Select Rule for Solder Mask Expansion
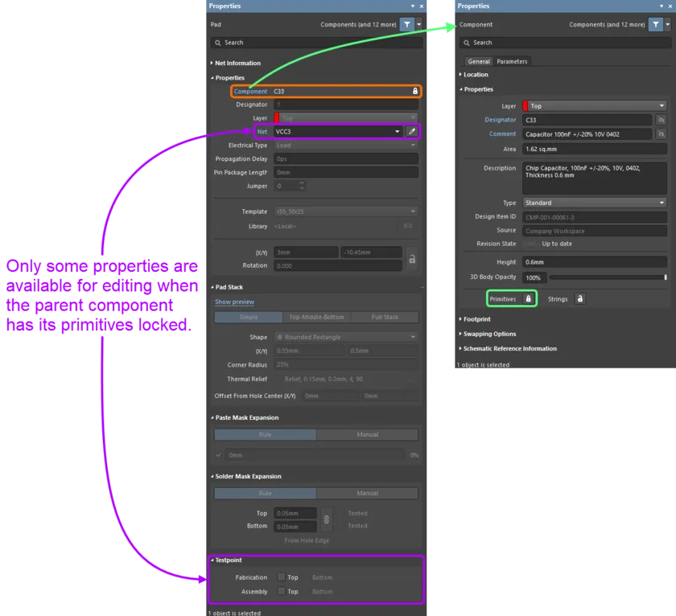This screenshot has height=616, width=676. click(265, 493)
